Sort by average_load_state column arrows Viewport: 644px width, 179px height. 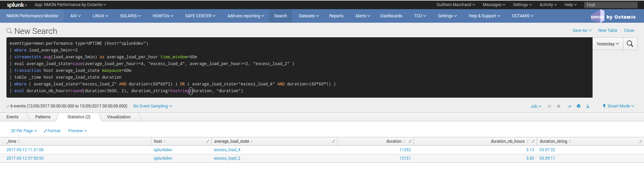click(x=252, y=141)
